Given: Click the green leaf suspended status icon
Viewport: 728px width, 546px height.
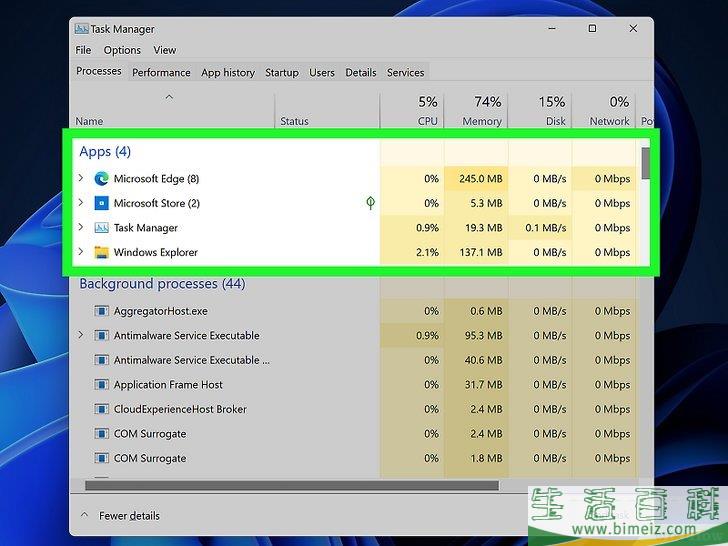Looking at the screenshot, I should pos(370,202).
